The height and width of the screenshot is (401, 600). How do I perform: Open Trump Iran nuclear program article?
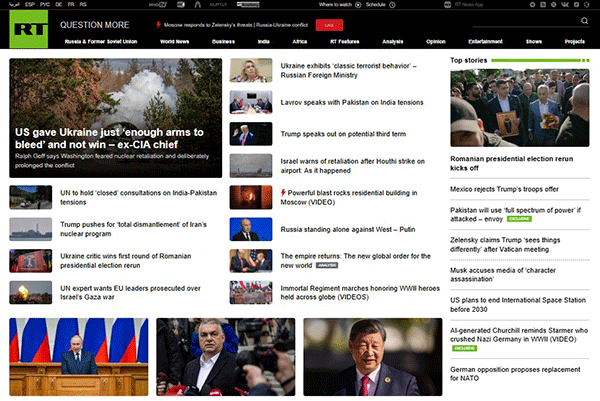coord(133,229)
